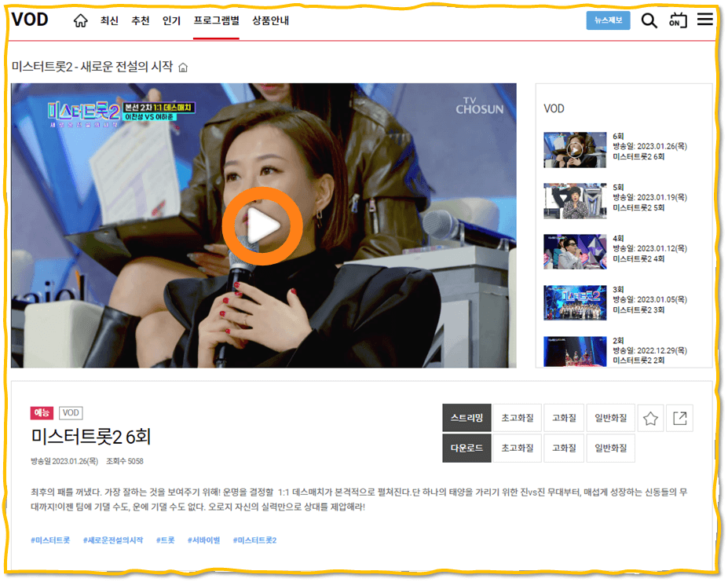Click the 미스터트롯2 5회 episode thumbnail
728x582 pixels.
click(575, 201)
